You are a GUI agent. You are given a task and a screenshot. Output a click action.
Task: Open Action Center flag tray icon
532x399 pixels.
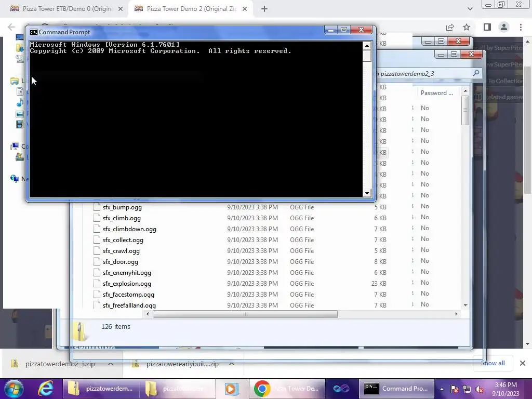(454, 389)
